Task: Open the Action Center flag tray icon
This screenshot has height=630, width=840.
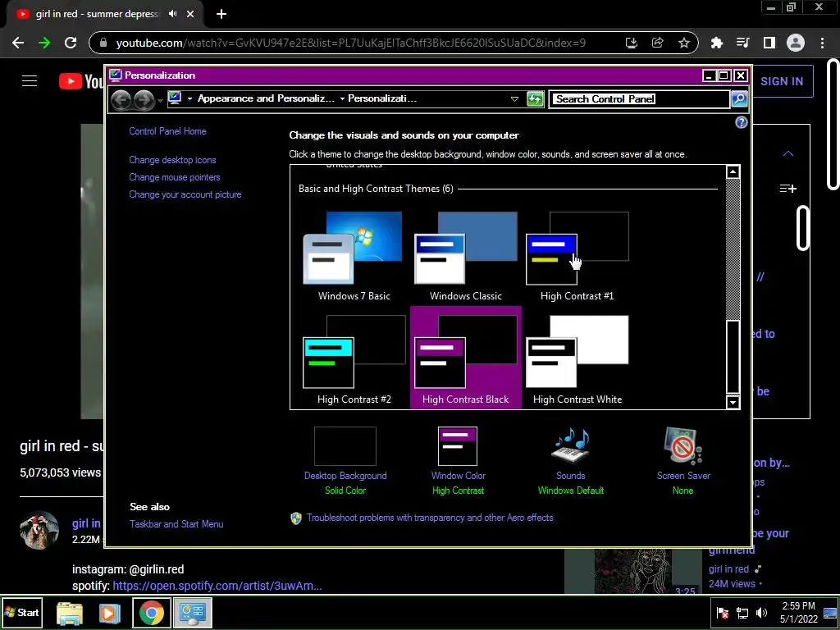Action: (x=722, y=613)
